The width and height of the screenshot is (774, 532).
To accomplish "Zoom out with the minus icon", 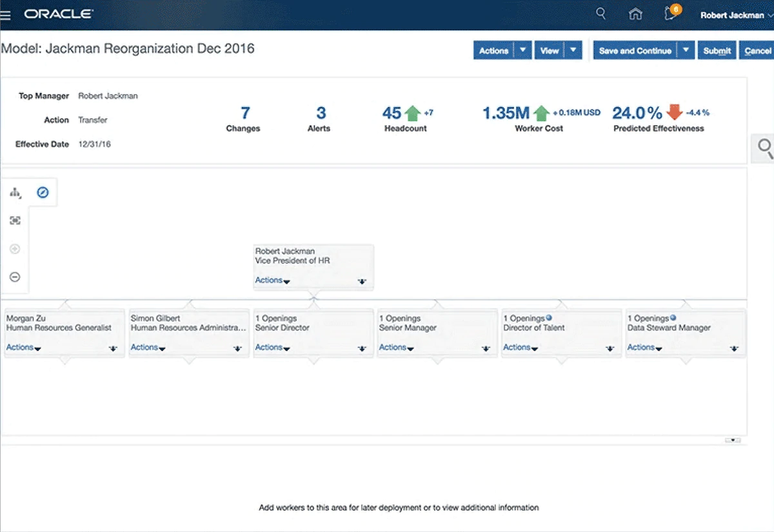I will [x=15, y=277].
